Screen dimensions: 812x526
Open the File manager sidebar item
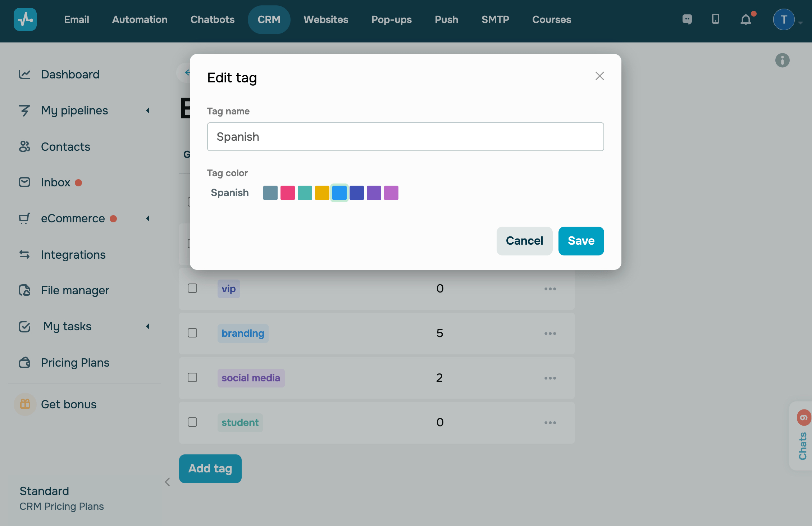75,290
